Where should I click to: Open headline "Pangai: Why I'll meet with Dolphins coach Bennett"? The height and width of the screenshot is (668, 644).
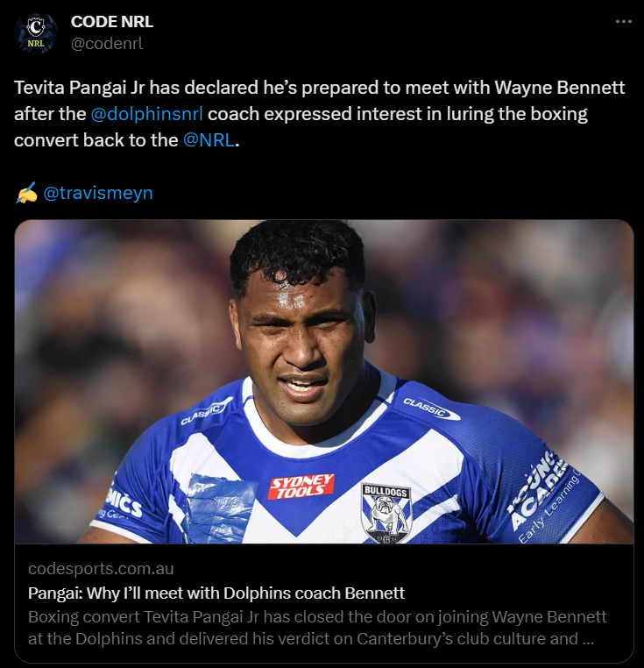tap(216, 593)
